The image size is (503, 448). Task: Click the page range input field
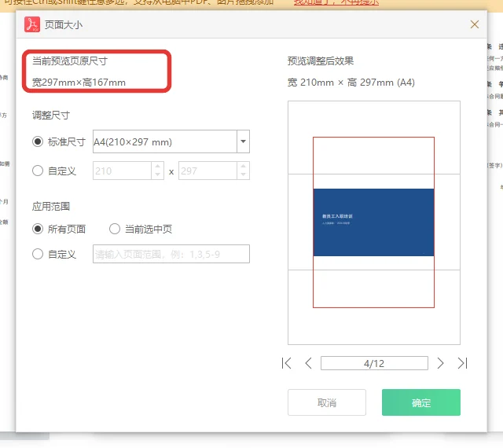(x=171, y=254)
